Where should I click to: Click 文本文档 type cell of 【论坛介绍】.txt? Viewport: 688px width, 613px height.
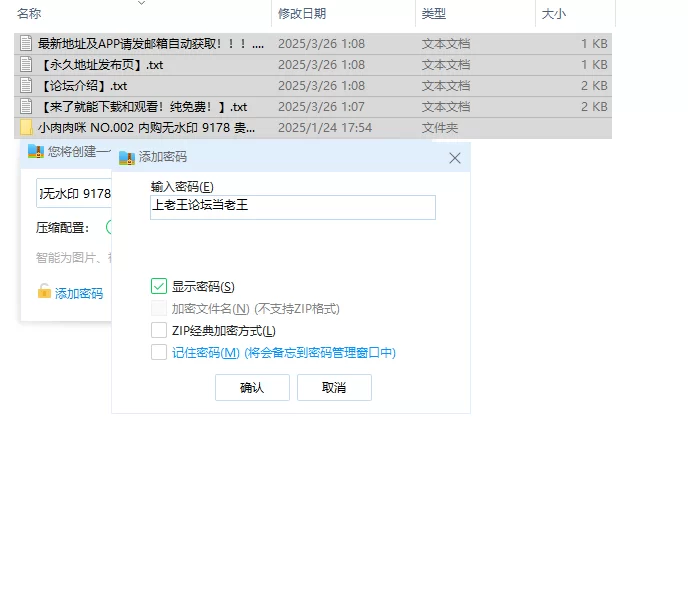445,86
